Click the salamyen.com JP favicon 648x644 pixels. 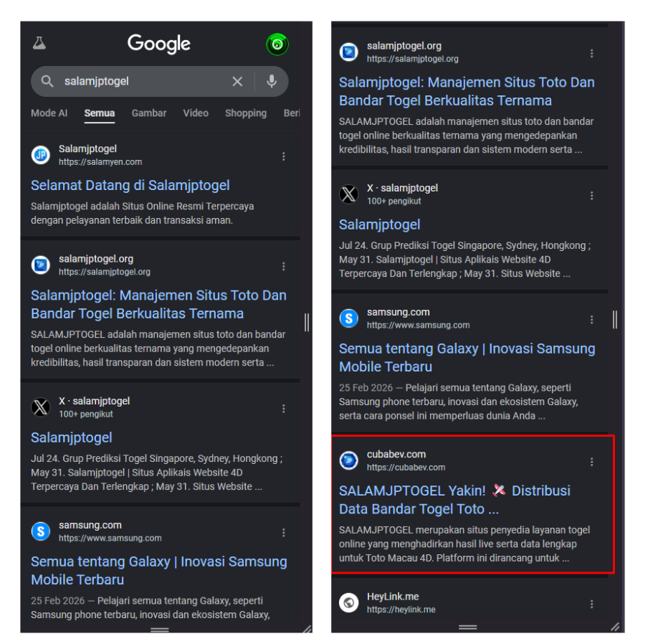[41, 155]
